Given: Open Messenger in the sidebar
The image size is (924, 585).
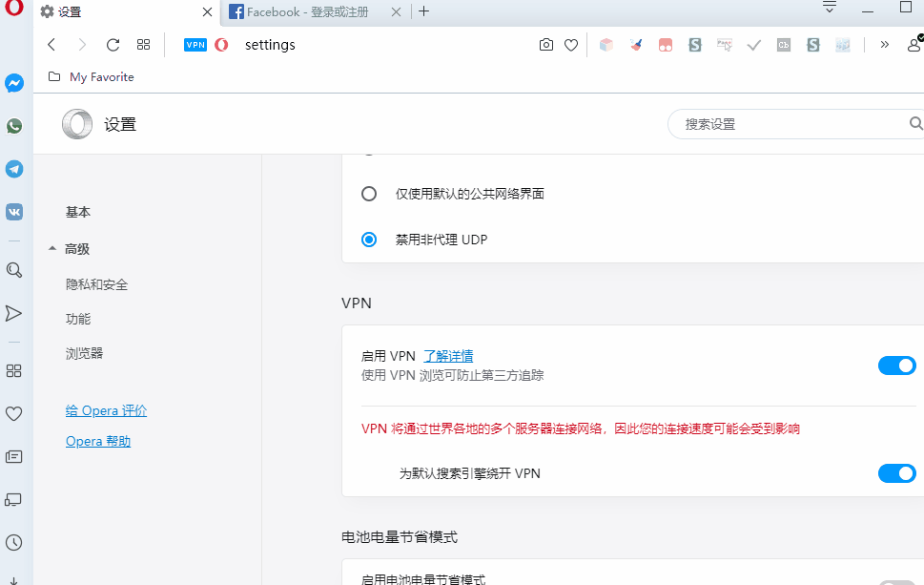Looking at the screenshot, I should tap(14, 83).
